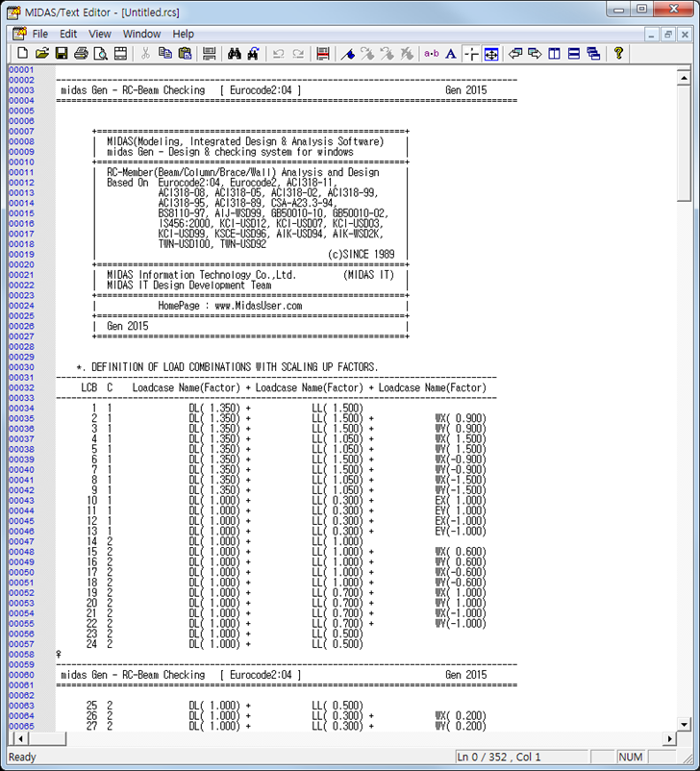Tile windows vertically icon
The image size is (700, 771).
[555, 54]
